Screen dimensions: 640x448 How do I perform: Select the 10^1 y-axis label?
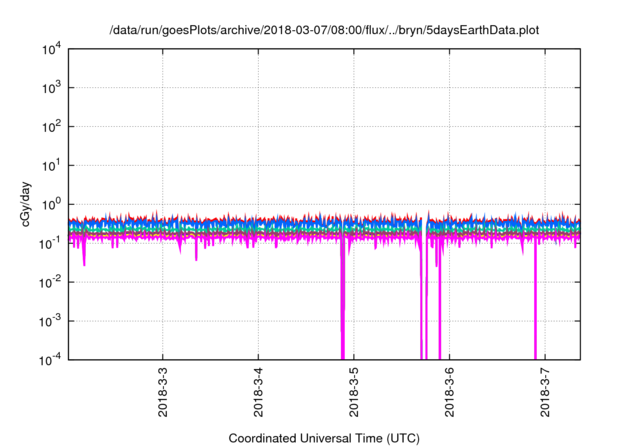[x=51, y=166]
